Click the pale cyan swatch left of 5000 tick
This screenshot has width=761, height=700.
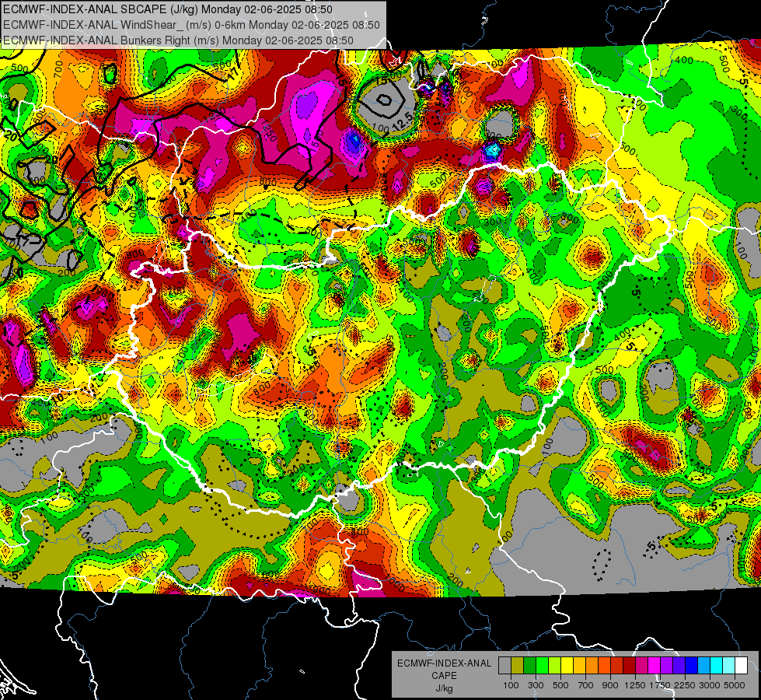[729, 666]
